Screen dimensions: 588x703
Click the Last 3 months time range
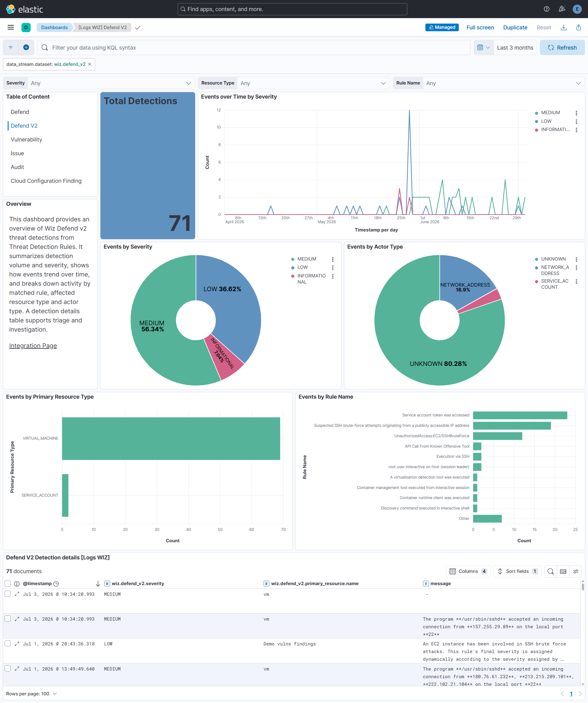pyautogui.click(x=515, y=47)
